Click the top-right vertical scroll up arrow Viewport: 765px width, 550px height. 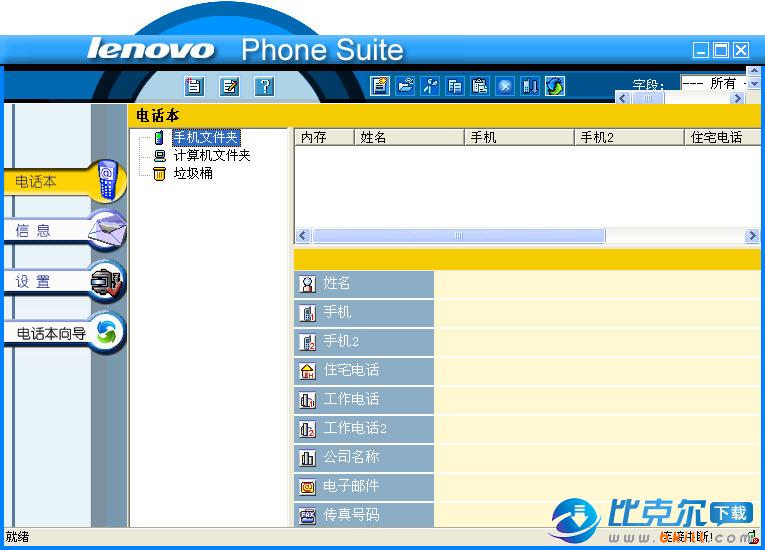tap(754, 71)
